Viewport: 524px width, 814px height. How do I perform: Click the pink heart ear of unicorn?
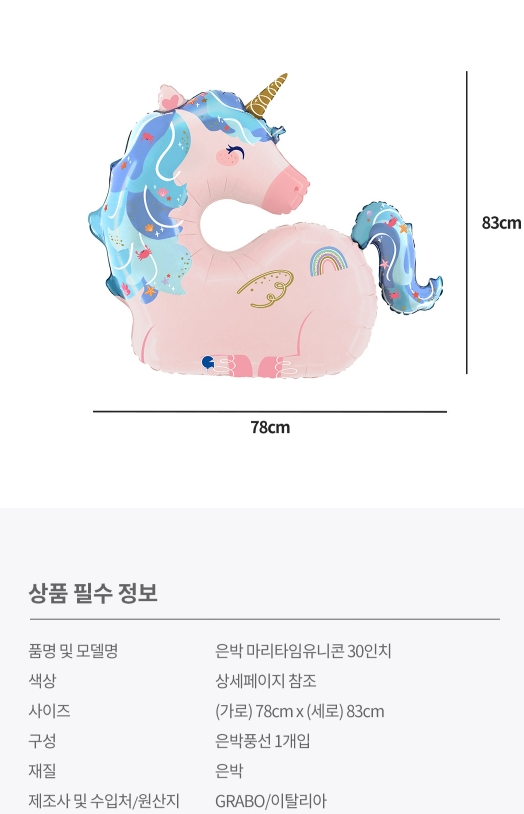click(x=170, y=97)
